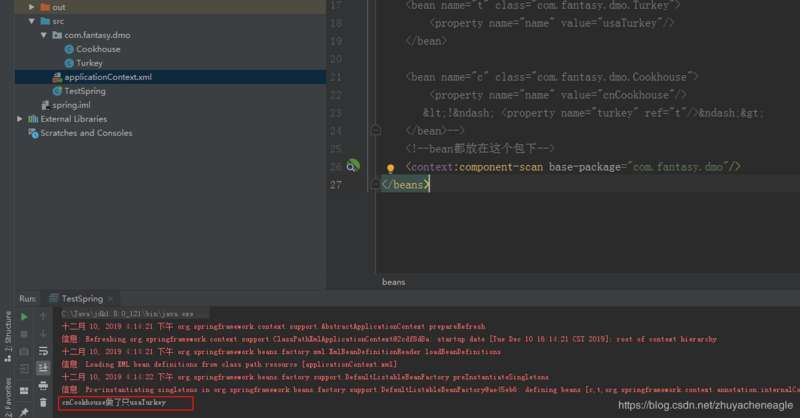Open the Turkey class
The image size is (800, 418).
click(x=89, y=63)
